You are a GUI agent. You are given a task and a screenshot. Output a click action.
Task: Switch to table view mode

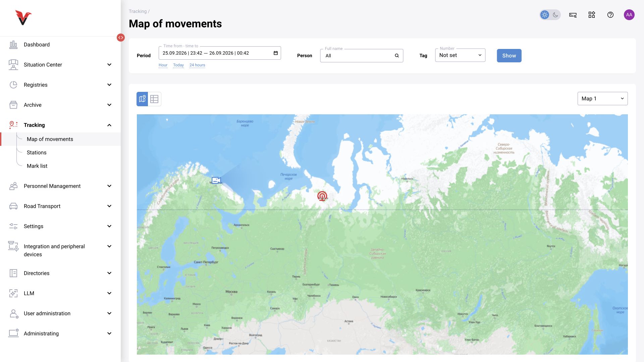coord(154,99)
